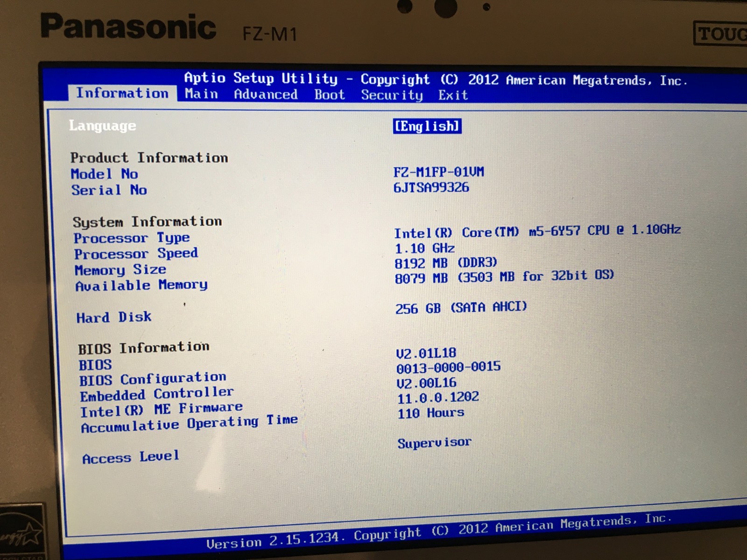Select model value FZ-M1FP-01VM
Image resolution: width=747 pixels, height=560 pixels.
click(439, 172)
